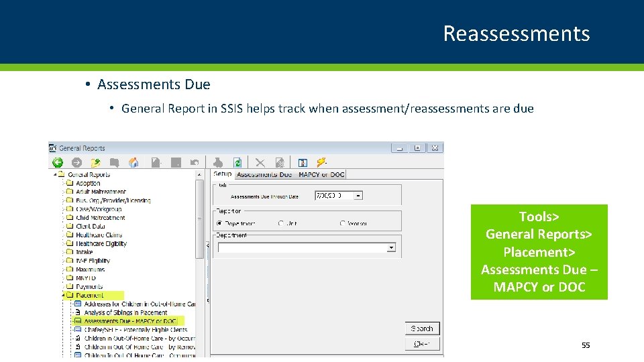Click the yellow lightning bolt toolbar icon
The image size is (644, 362).
pyautogui.click(x=321, y=162)
